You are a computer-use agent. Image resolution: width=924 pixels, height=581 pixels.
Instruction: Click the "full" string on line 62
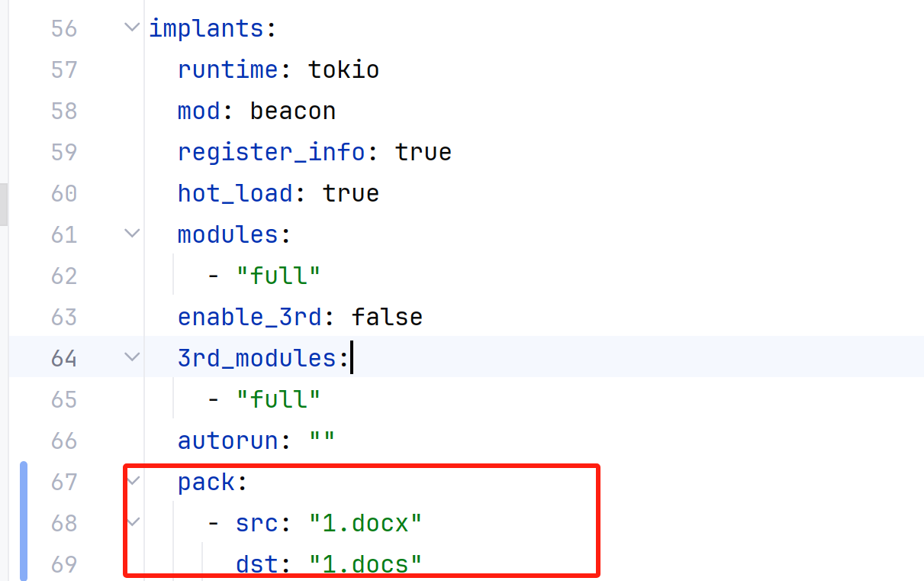[278, 276]
